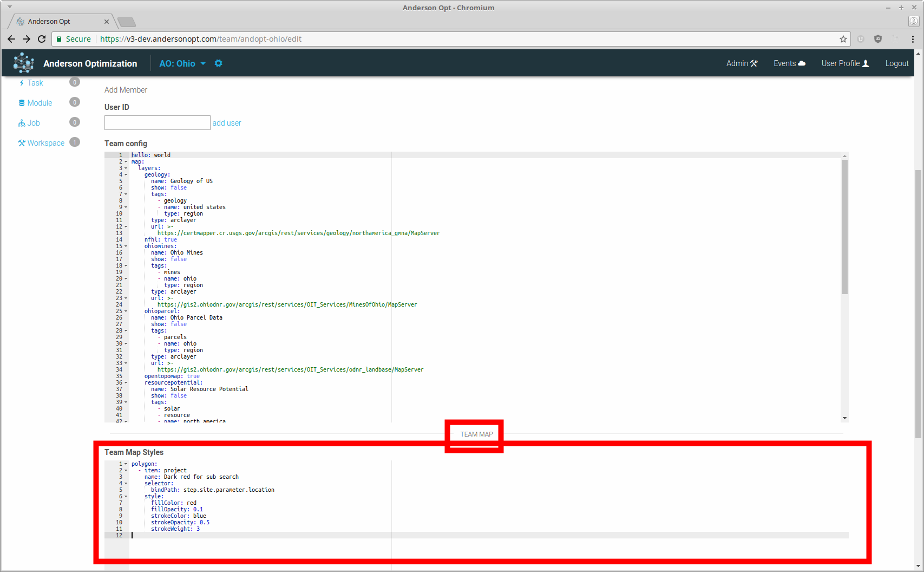Open Module in the sidebar
Screen dimensions: 924x572
pyautogui.click(x=40, y=103)
